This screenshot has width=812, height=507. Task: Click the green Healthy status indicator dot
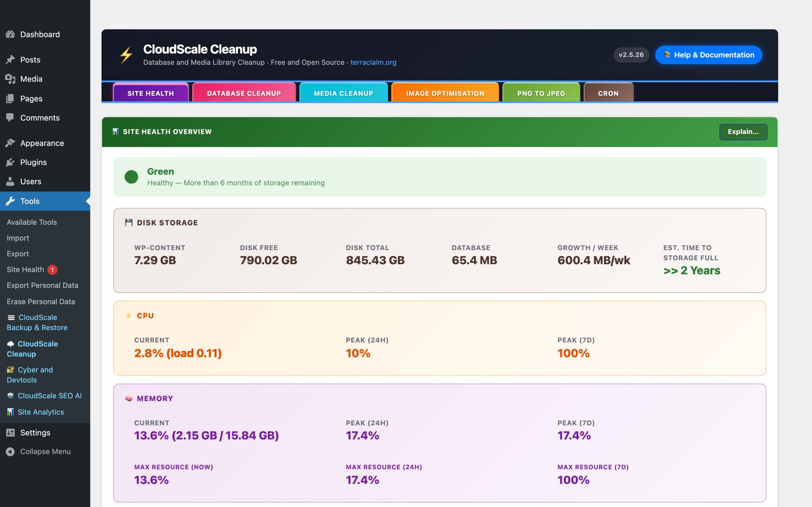pyautogui.click(x=132, y=177)
